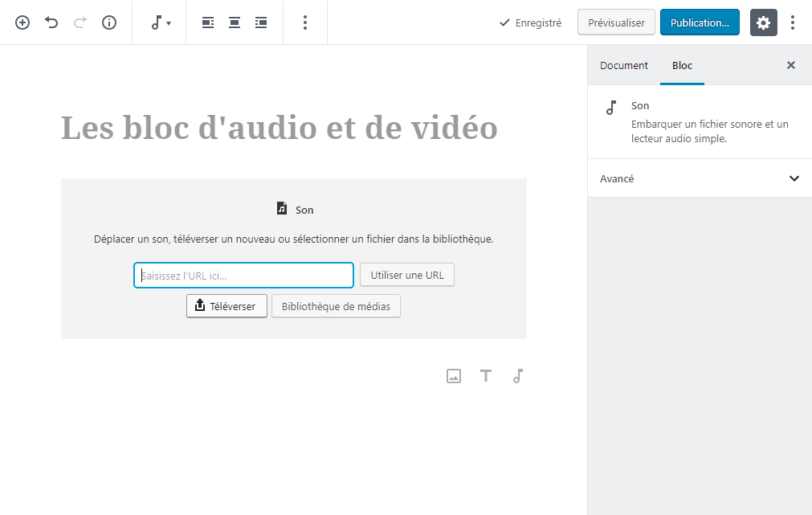This screenshot has height=515, width=812.
Task: Open the content structure info icon
Action: point(109,22)
